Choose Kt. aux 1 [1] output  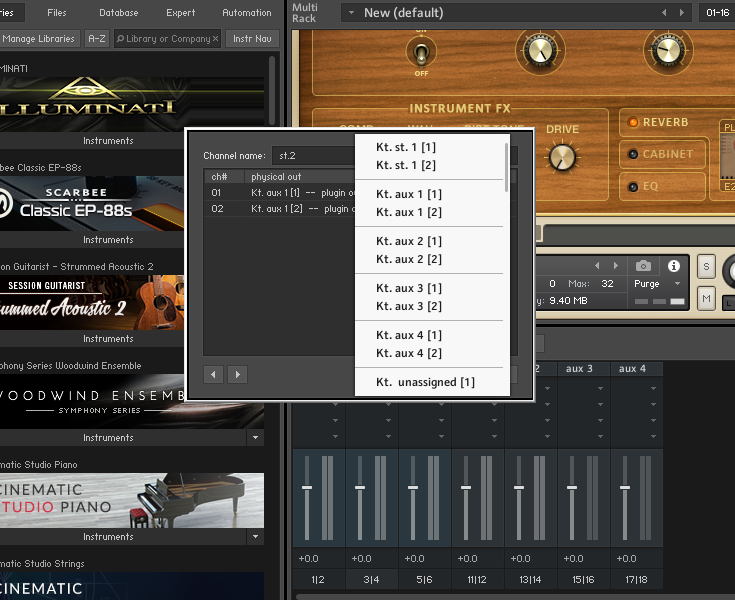[x=408, y=194]
